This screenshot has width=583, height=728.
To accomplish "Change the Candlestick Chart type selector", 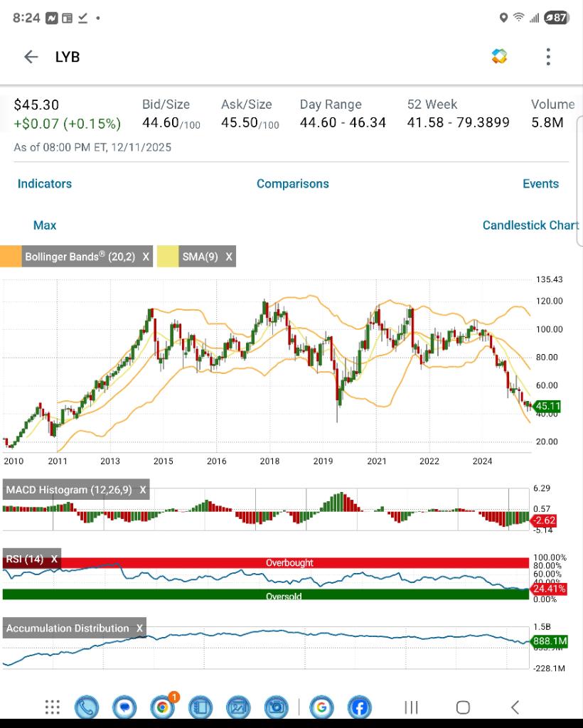I will click(530, 225).
